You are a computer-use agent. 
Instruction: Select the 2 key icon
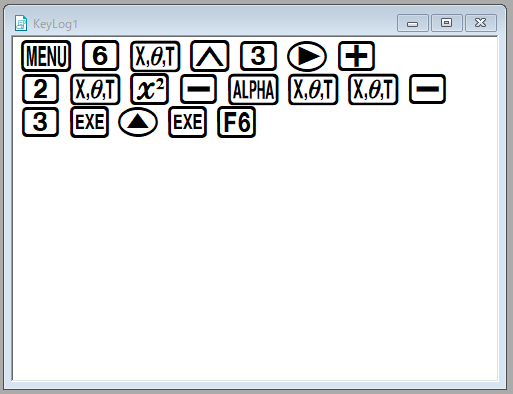pos(40,89)
